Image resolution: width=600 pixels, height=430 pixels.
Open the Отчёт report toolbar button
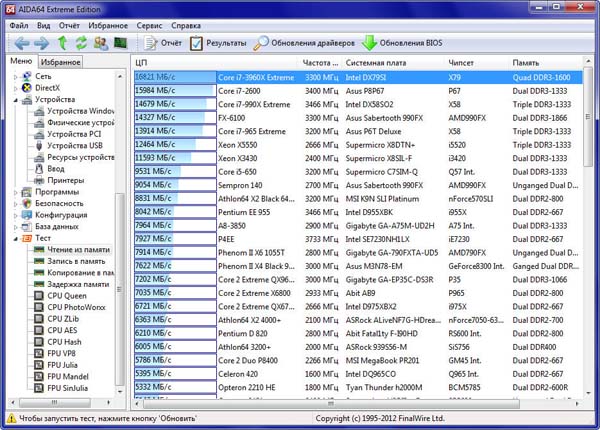click(162, 43)
